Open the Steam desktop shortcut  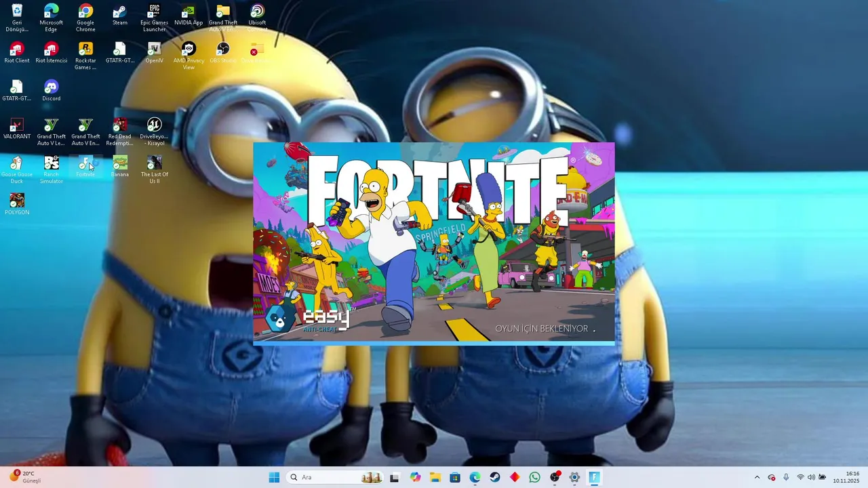click(x=120, y=15)
